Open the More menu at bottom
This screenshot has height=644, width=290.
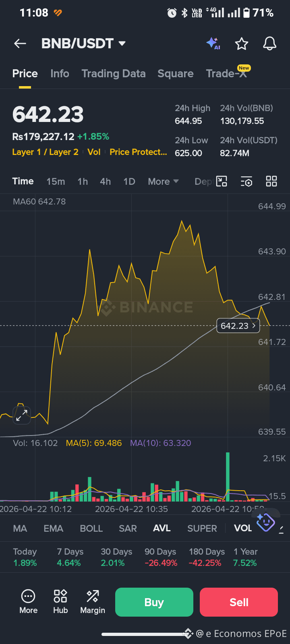click(x=28, y=602)
